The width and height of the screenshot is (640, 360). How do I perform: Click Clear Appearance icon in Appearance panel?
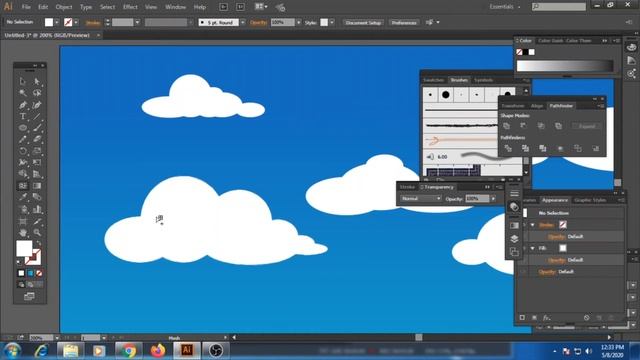(587, 318)
